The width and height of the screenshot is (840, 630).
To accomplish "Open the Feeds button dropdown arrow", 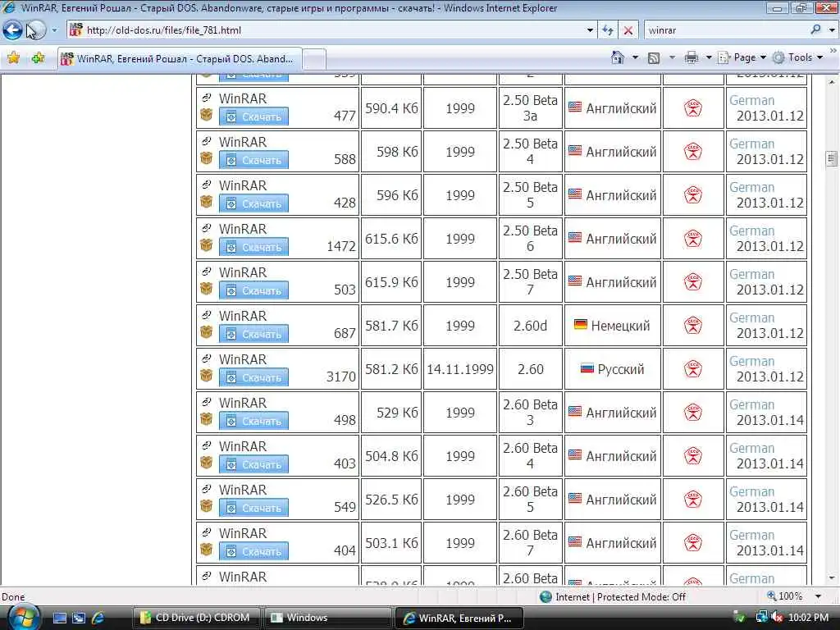I will 672,57.
